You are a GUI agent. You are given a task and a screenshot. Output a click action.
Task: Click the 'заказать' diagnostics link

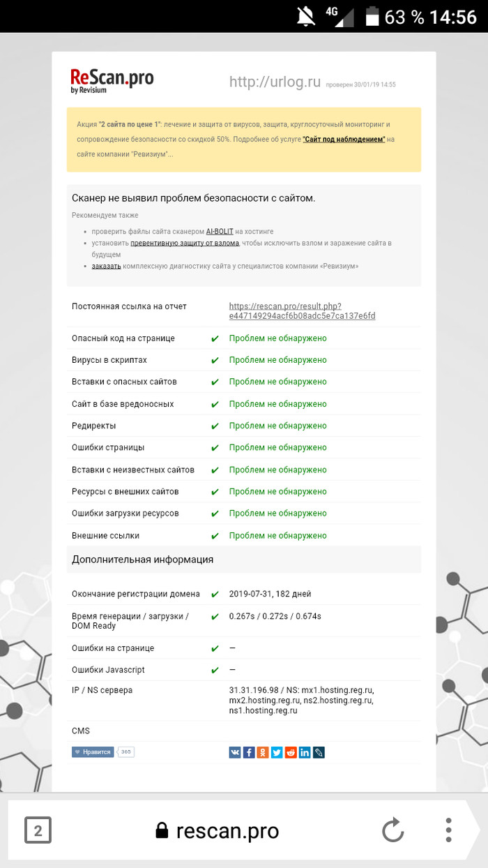pos(106,266)
